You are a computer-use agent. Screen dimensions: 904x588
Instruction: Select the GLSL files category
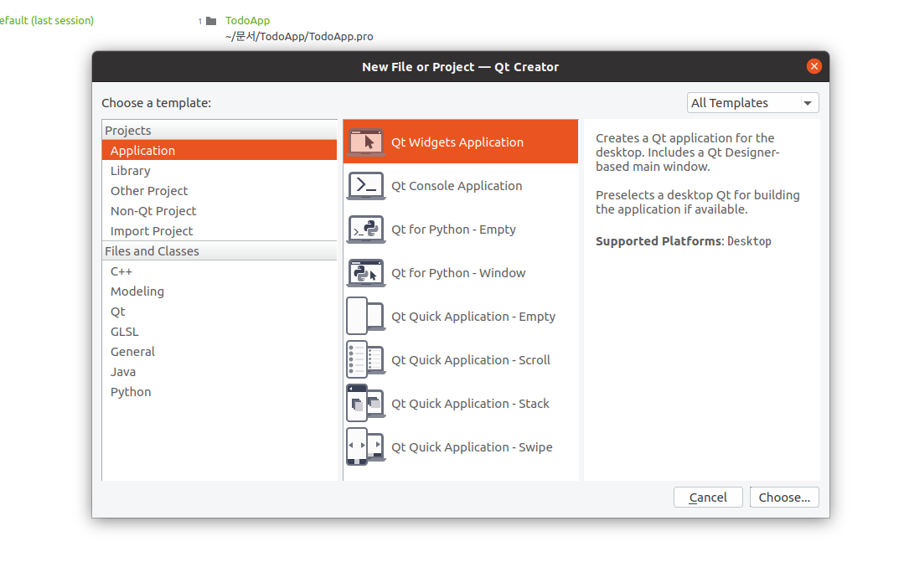coord(219,332)
